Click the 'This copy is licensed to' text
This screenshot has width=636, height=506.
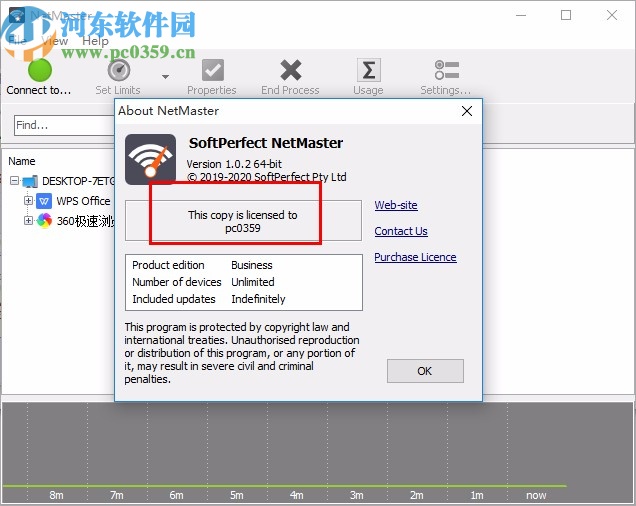[x=243, y=215]
